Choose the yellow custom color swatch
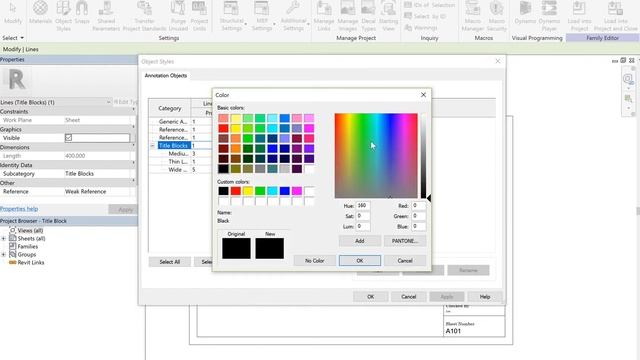The width and height of the screenshot is (640, 360). point(248,191)
